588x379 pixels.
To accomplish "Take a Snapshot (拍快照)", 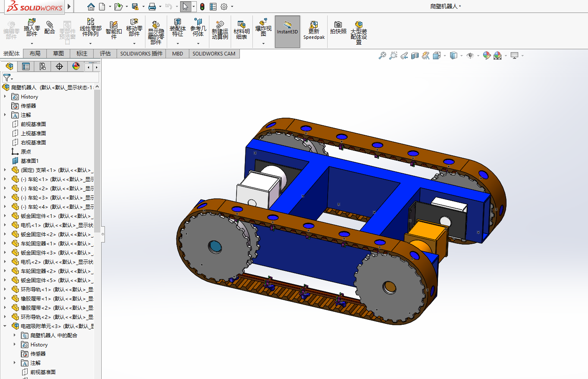I will coord(338,28).
